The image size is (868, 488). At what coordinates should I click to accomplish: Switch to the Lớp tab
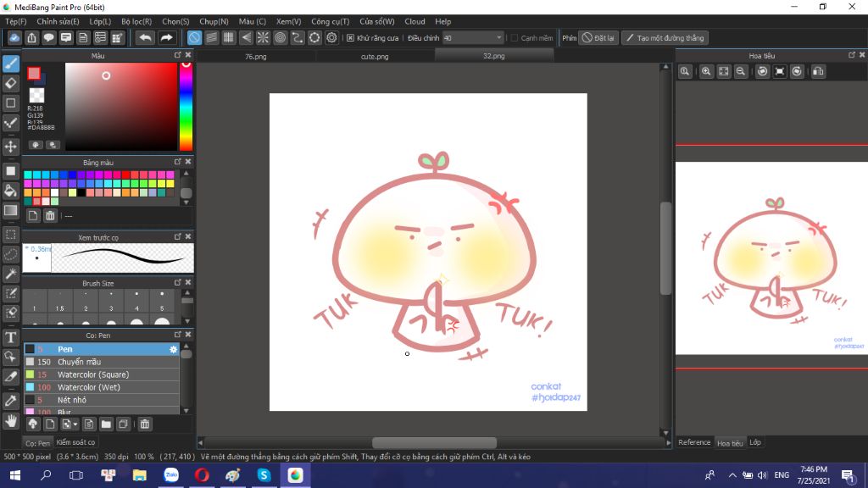(x=755, y=442)
